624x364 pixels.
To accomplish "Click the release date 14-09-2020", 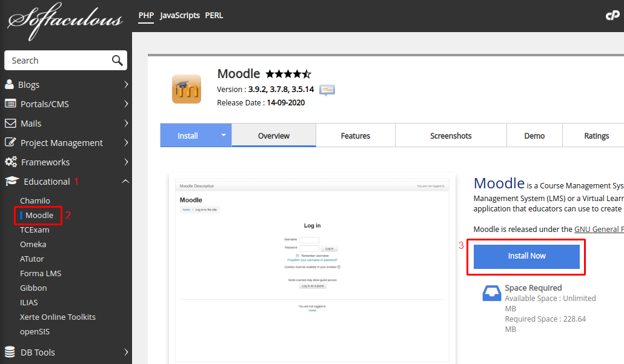I will point(286,102).
